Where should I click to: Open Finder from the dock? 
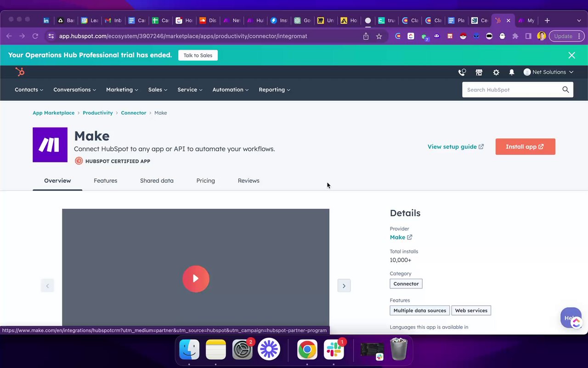click(x=189, y=350)
